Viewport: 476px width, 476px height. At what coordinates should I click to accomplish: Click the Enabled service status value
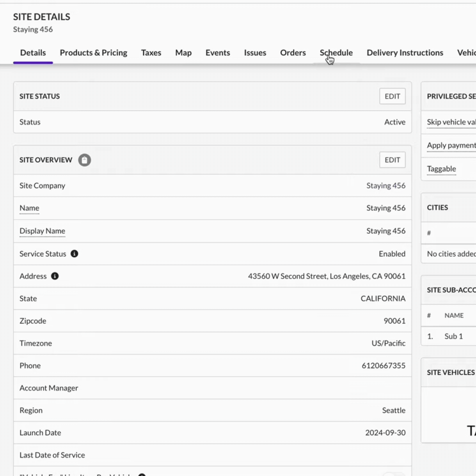pyautogui.click(x=392, y=254)
